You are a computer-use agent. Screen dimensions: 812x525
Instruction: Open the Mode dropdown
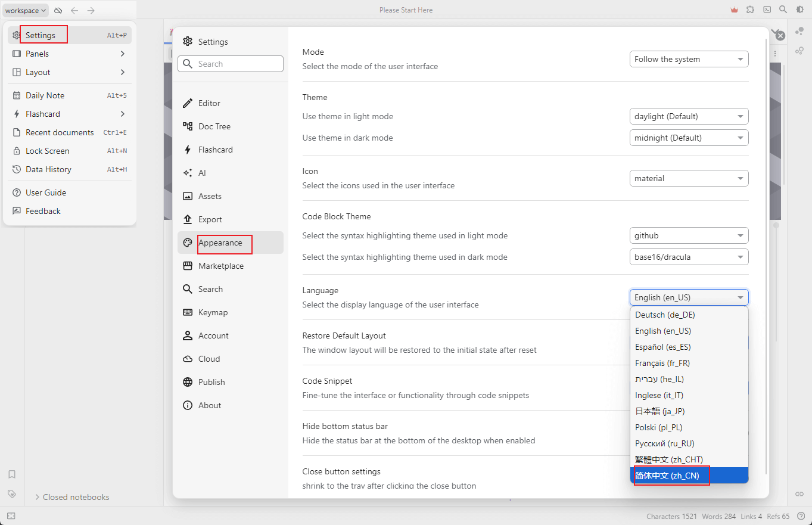click(689, 59)
